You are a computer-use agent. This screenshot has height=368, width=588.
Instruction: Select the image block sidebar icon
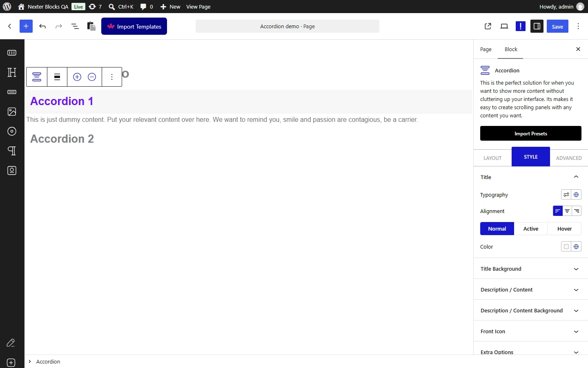pyautogui.click(x=12, y=112)
